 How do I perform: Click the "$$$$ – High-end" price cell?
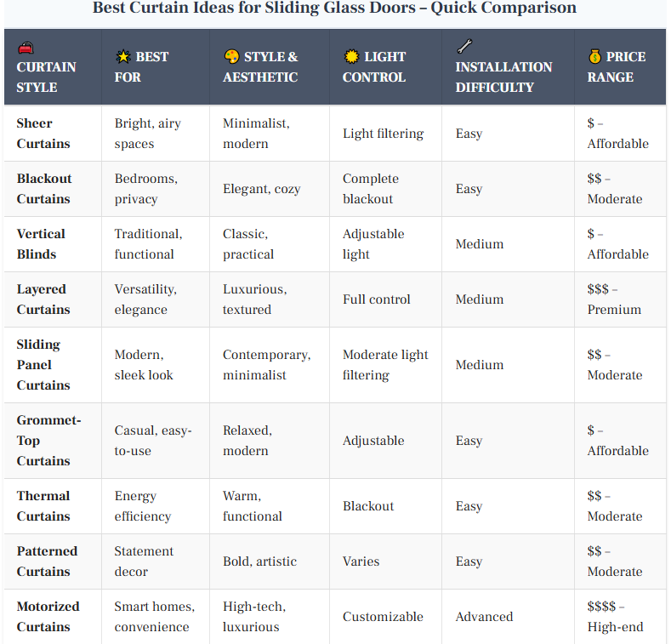pos(615,617)
